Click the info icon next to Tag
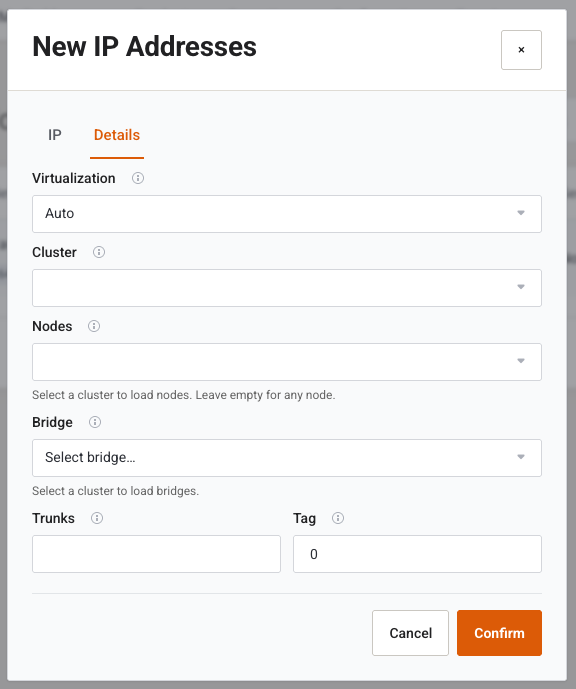This screenshot has height=689, width=576. pyautogui.click(x=338, y=518)
